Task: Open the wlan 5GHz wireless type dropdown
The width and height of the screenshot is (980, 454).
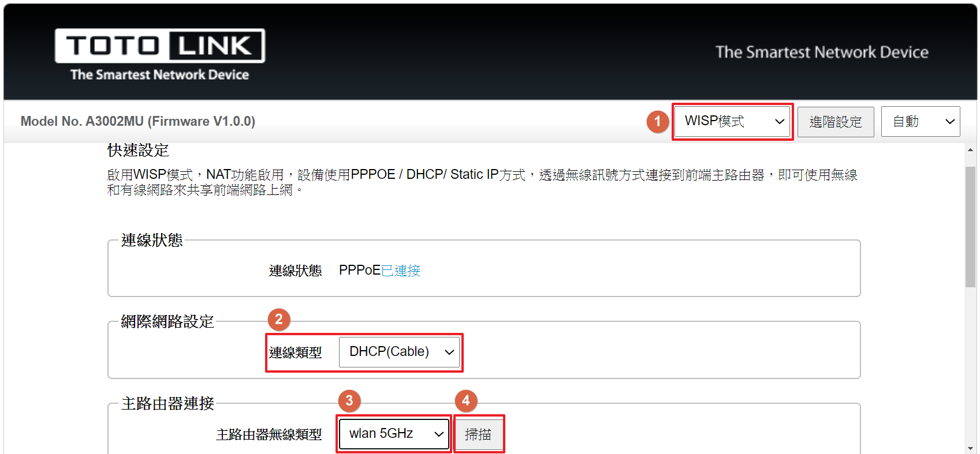Action: click(x=394, y=434)
